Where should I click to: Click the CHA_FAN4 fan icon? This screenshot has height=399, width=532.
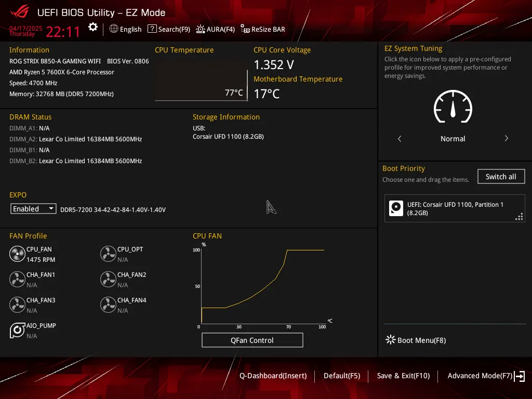click(108, 304)
